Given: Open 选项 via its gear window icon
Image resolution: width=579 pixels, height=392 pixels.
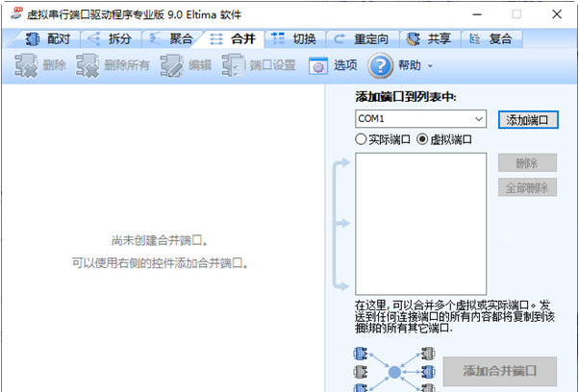Looking at the screenshot, I should [318, 65].
